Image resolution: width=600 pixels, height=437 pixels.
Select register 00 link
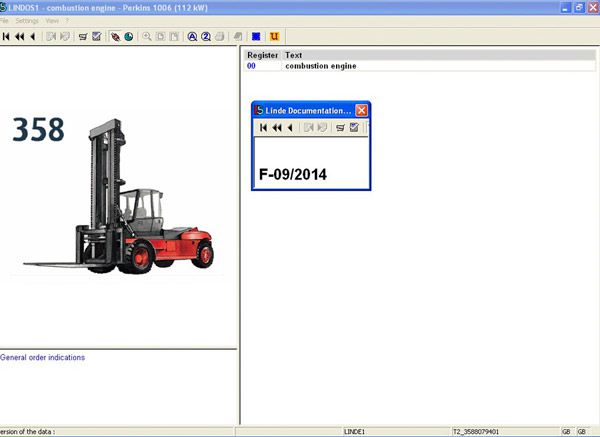pyautogui.click(x=251, y=66)
